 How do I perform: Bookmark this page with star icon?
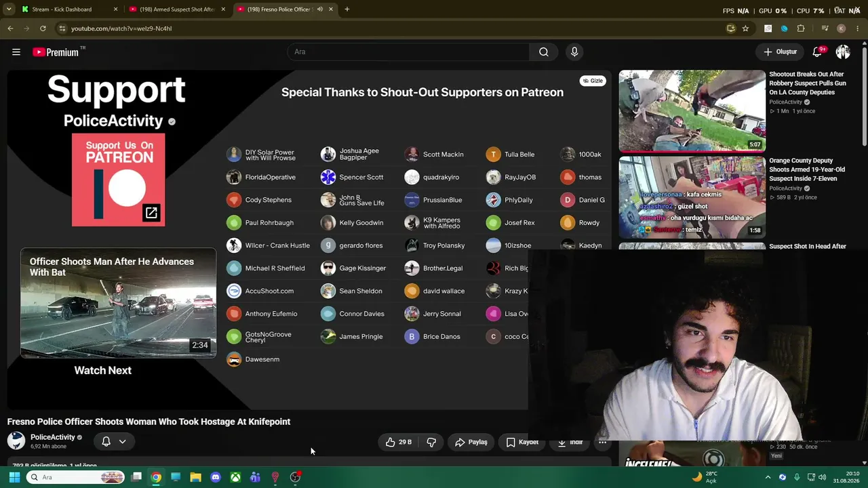pos(745,28)
